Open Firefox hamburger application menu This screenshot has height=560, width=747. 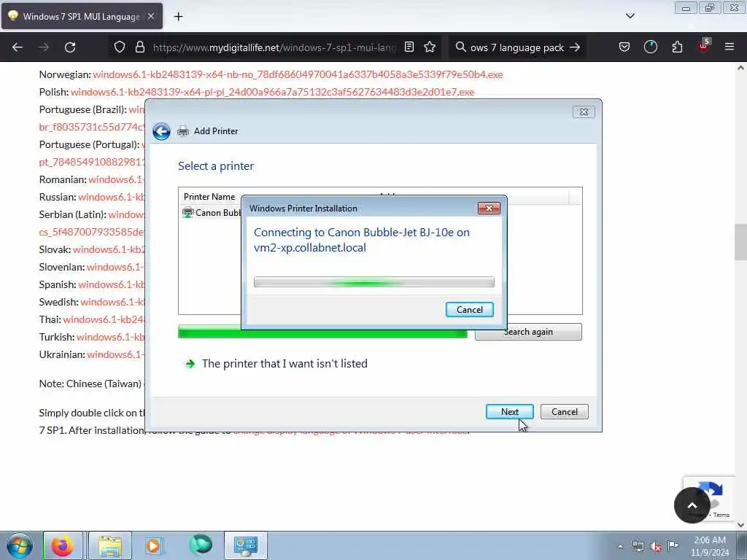pyautogui.click(x=729, y=47)
